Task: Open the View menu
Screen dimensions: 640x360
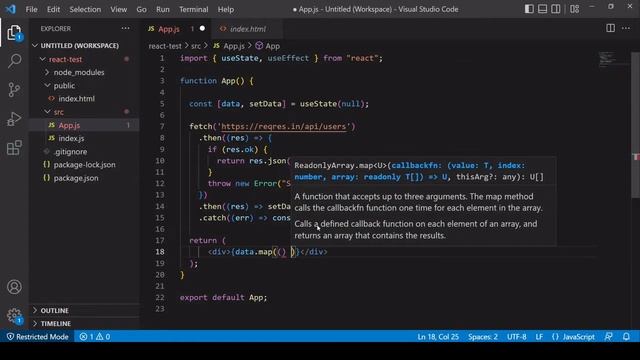Action: click(x=118, y=9)
